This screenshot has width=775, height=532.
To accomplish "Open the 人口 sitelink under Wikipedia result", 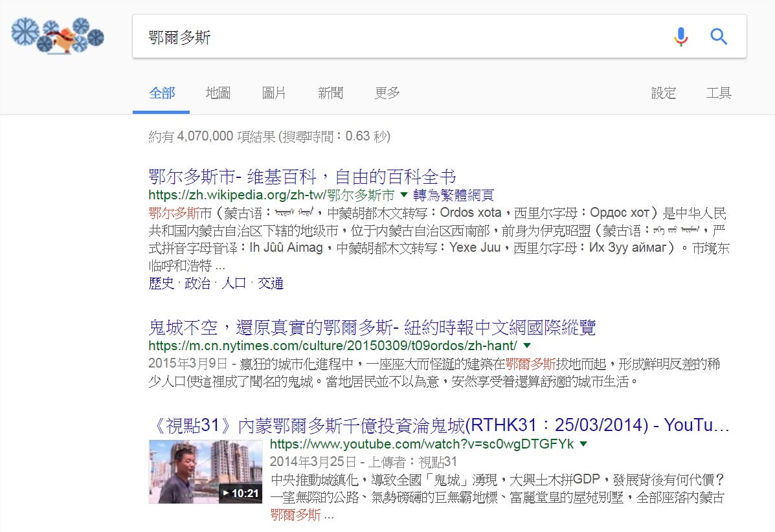I will (234, 283).
